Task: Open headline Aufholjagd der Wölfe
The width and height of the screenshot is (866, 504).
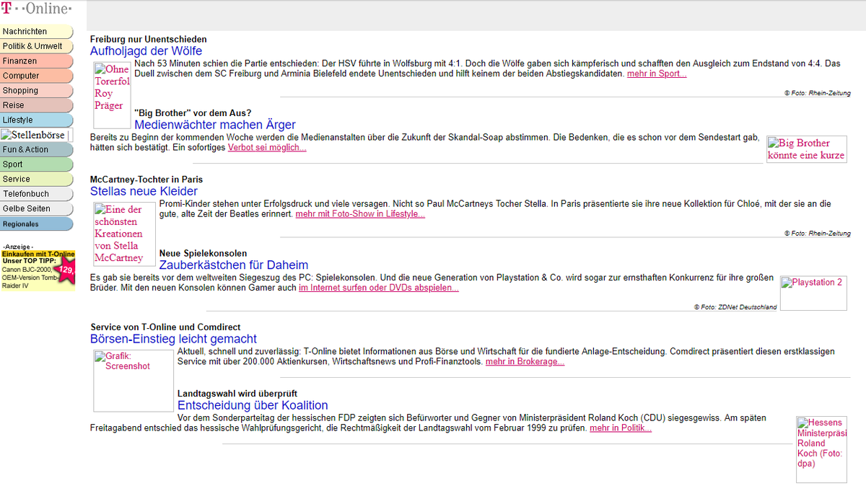Action: pos(146,51)
